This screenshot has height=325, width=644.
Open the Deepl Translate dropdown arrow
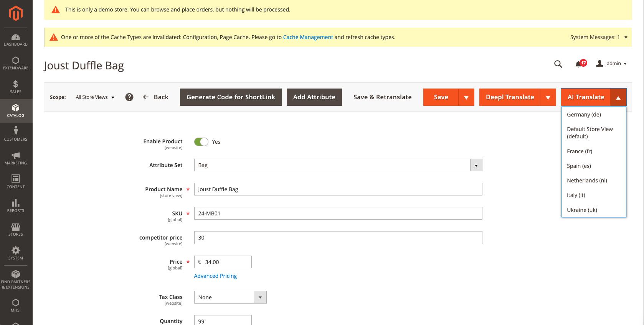(x=548, y=97)
